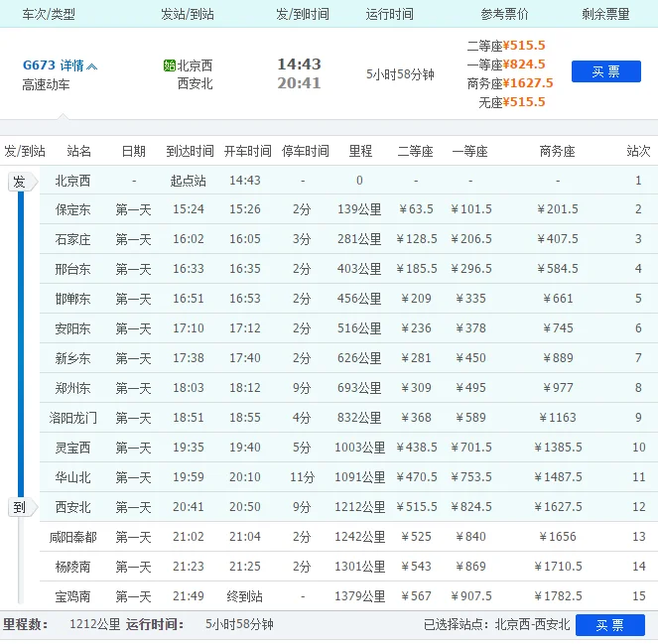658x644 pixels.
Task: Click 起点站 label in 北京西 row
Action: (x=188, y=181)
